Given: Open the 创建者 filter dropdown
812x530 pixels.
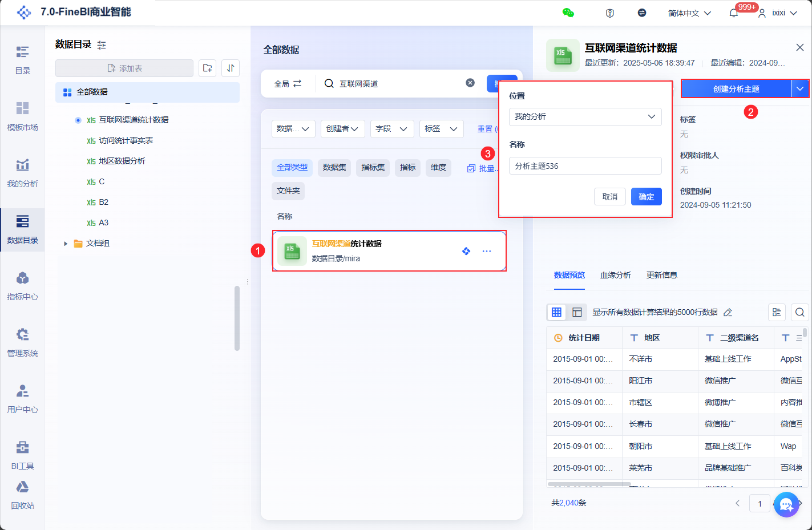Looking at the screenshot, I should [343, 129].
